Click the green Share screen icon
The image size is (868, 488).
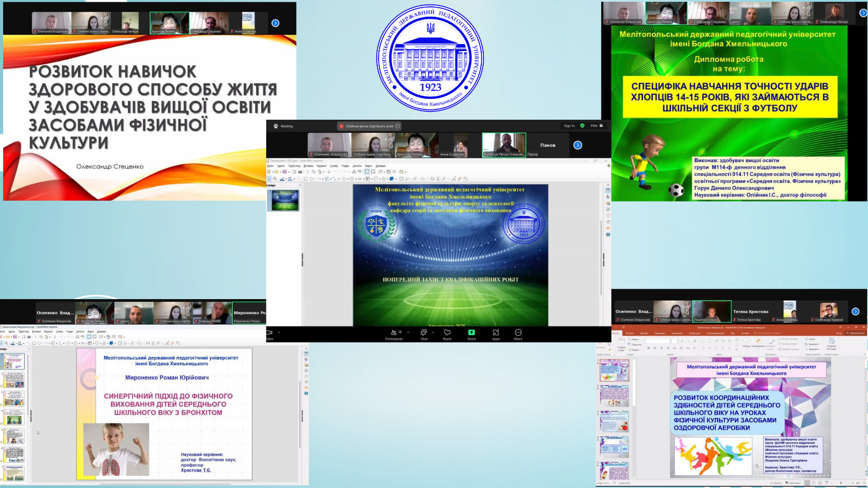click(472, 333)
